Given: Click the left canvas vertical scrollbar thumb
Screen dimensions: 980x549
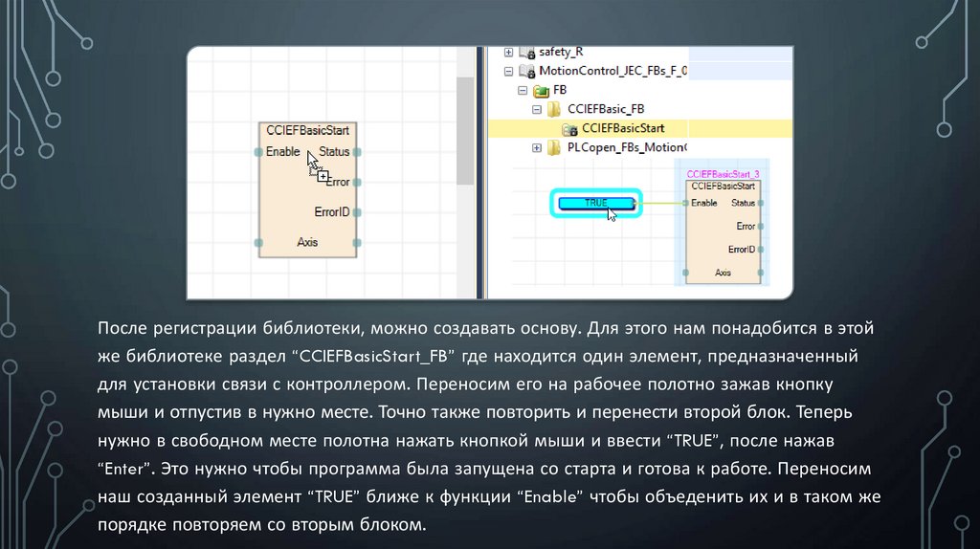Looking at the screenshot, I should (x=465, y=129).
